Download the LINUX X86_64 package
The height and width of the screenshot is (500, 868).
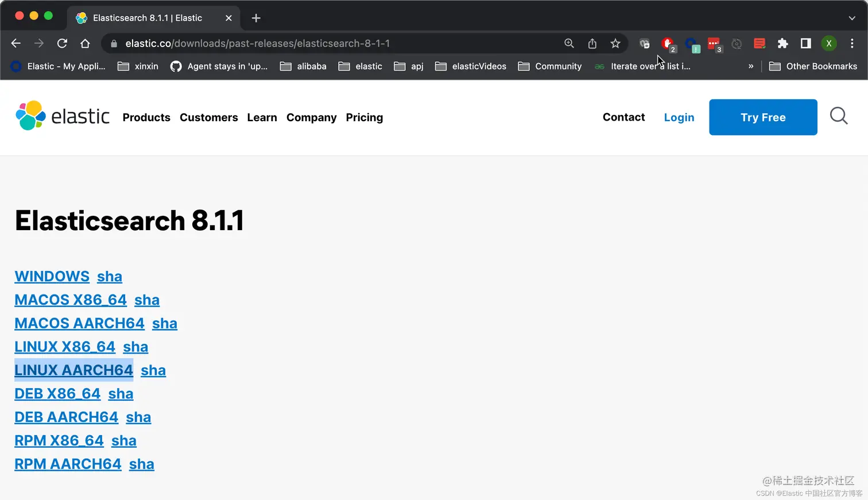tap(65, 347)
